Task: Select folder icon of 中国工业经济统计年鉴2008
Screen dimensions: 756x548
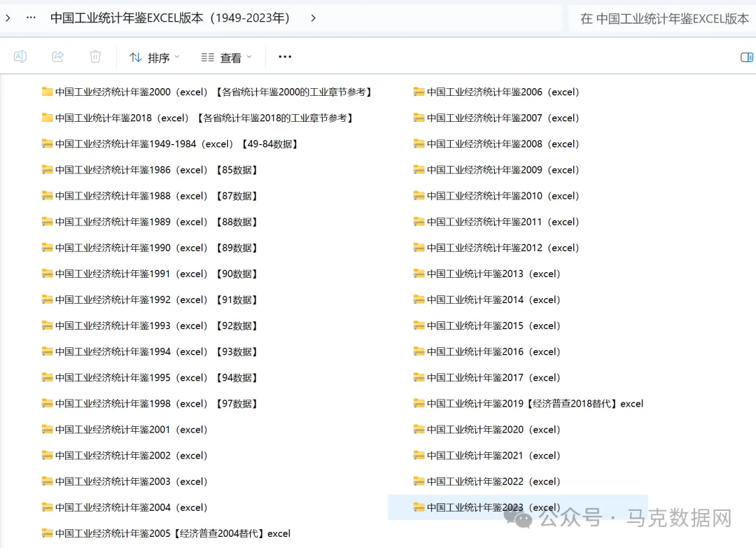Action: coord(419,143)
